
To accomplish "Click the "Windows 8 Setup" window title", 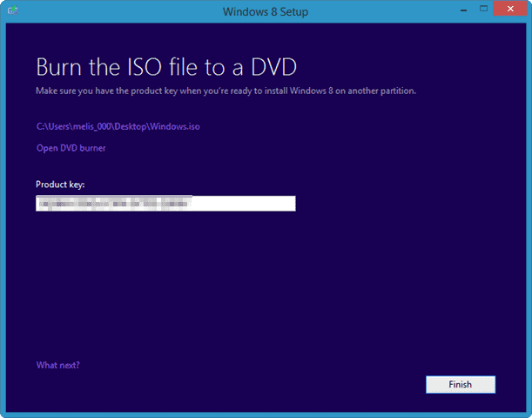I will (266, 11).
